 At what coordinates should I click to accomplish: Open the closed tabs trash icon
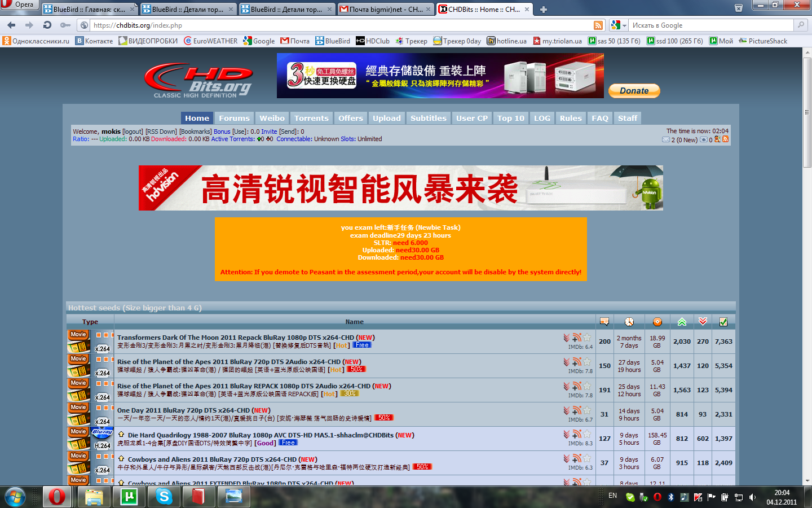tap(739, 8)
